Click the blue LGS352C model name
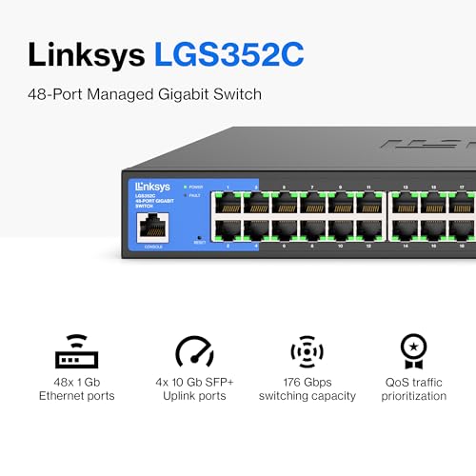The height and width of the screenshot is (476, 476). click(x=229, y=54)
